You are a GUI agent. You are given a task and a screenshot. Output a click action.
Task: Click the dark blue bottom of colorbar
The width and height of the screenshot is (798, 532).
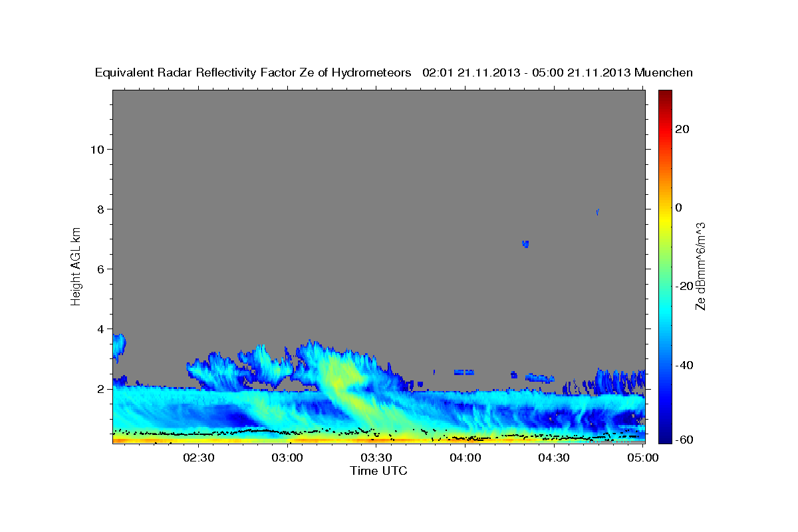click(664, 438)
